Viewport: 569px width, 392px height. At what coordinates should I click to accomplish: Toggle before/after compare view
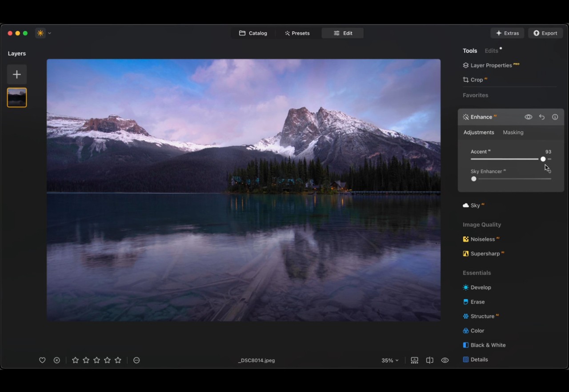429,360
